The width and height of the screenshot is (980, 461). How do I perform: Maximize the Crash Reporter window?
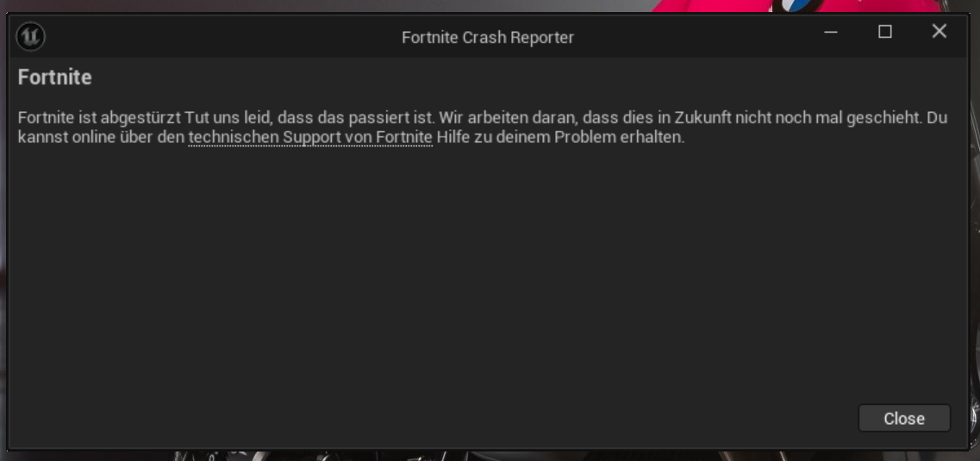tap(885, 32)
